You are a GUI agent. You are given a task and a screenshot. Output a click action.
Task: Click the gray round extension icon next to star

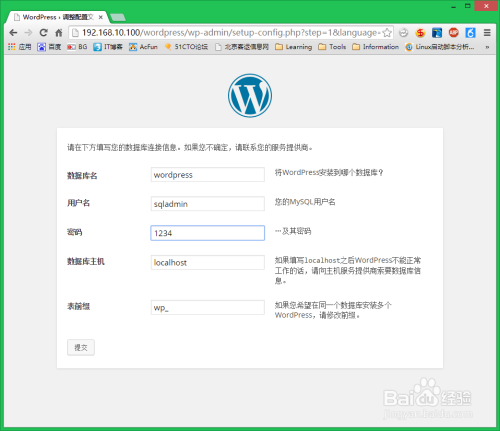click(x=403, y=33)
